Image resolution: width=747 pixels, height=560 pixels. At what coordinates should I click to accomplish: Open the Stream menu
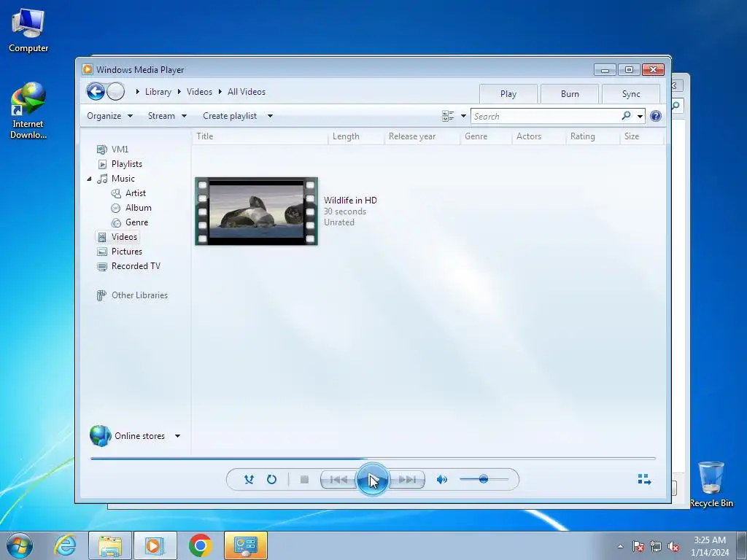[x=167, y=116]
